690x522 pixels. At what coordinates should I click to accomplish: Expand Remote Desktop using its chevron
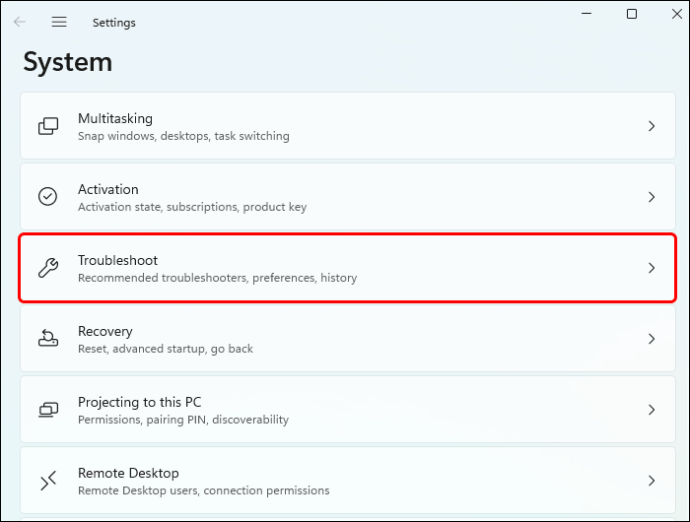click(x=651, y=481)
